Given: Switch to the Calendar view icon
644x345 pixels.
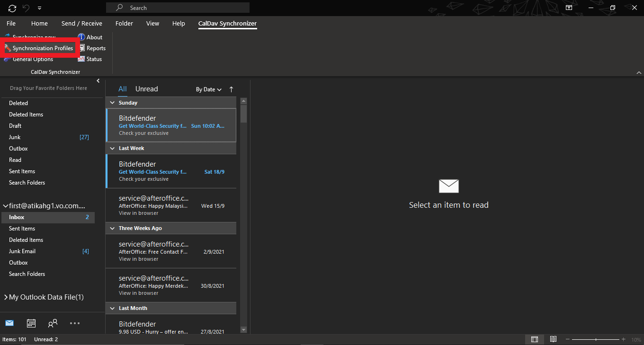Looking at the screenshot, I should click(x=31, y=323).
